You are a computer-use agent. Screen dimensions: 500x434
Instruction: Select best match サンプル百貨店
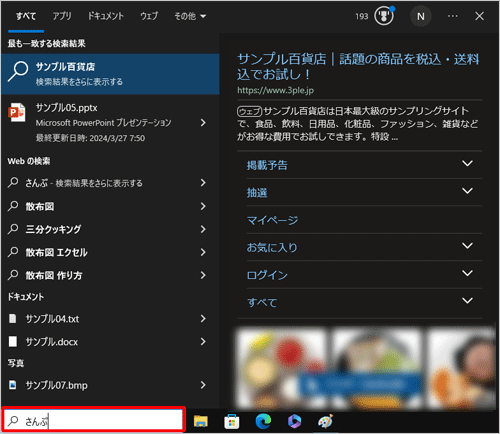pos(110,74)
